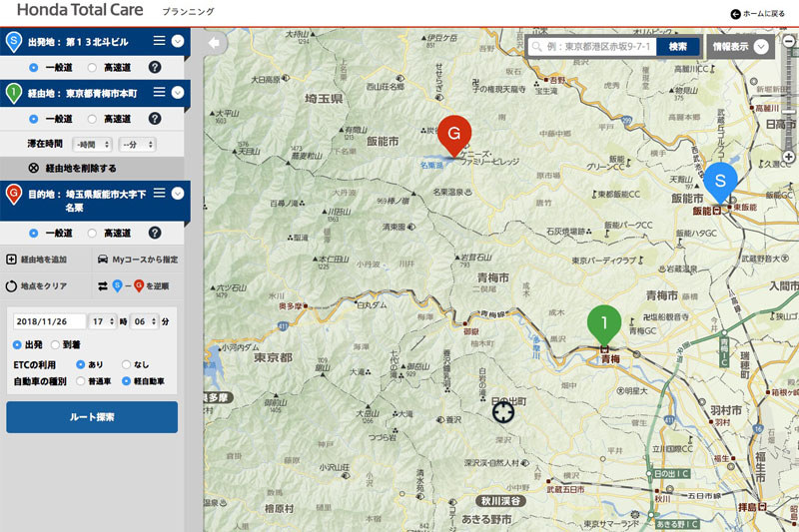The height and width of the screenshot is (532, 799).
Task: Select 高速道 for 出発地
Action: (92, 67)
